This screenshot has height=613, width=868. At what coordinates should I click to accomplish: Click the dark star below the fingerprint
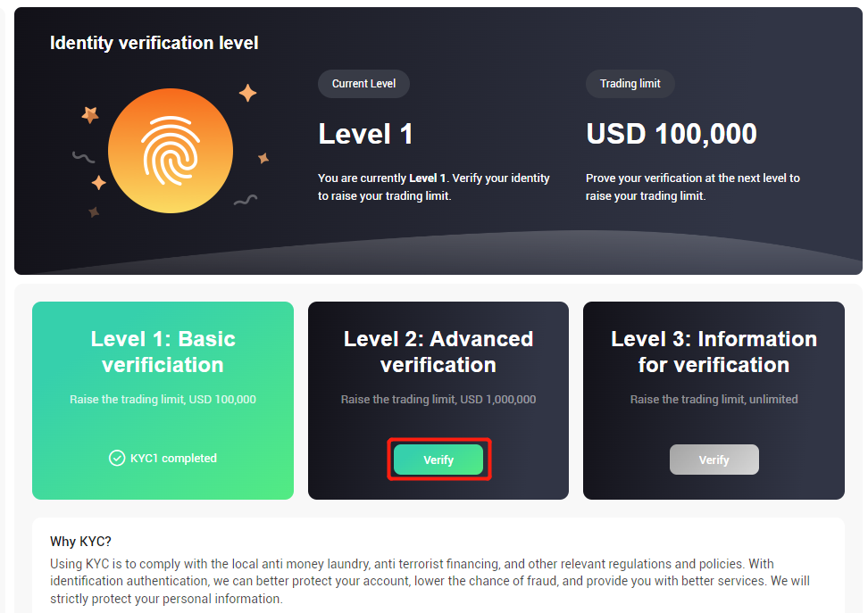[x=94, y=211]
